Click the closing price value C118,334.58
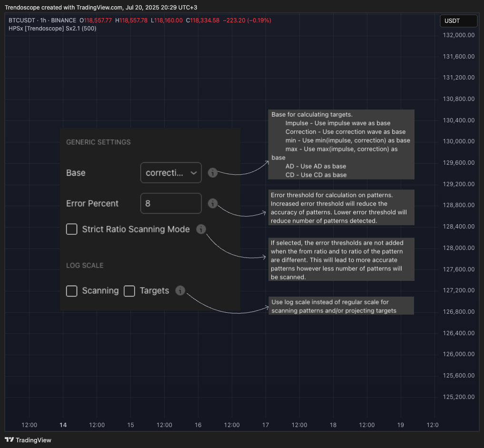The width and height of the screenshot is (484, 448). 203,20
